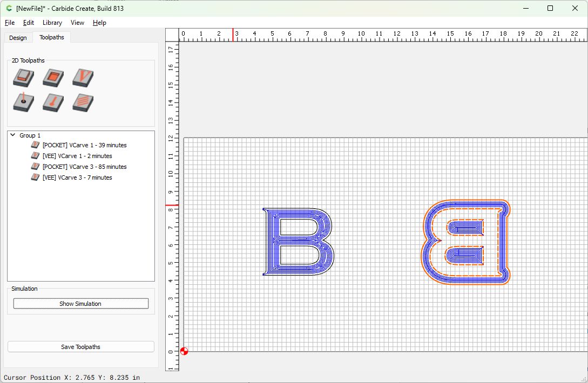Open the Library menu
Viewport: 588px width, 383px height.
coord(52,23)
